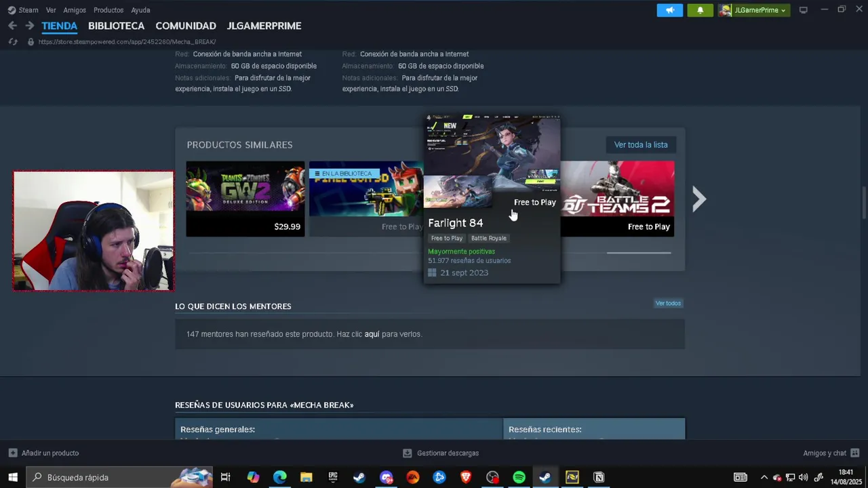This screenshot has height=488, width=868.
Task: Click the 51.977 reseñas de usuarios text
Action: point(469,260)
